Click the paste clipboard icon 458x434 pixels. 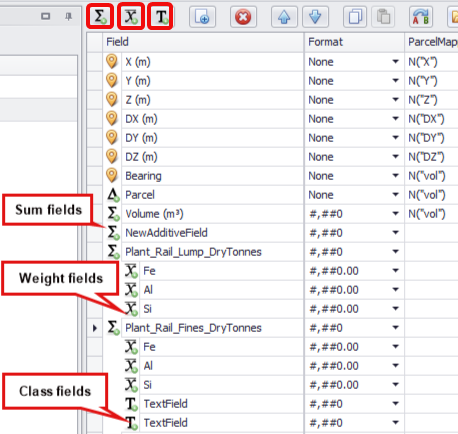click(383, 17)
